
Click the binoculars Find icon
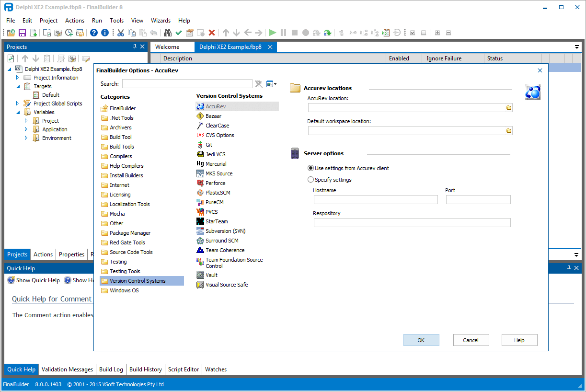[168, 33]
